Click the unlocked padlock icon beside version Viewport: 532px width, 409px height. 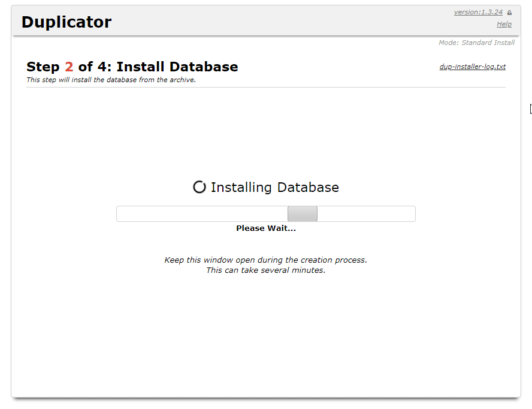coord(509,13)
